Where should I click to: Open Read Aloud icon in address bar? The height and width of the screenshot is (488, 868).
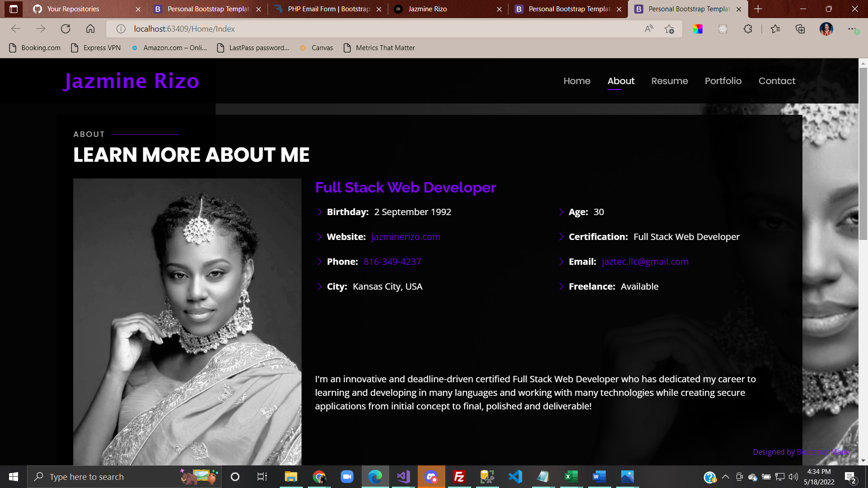click(649, 29)
